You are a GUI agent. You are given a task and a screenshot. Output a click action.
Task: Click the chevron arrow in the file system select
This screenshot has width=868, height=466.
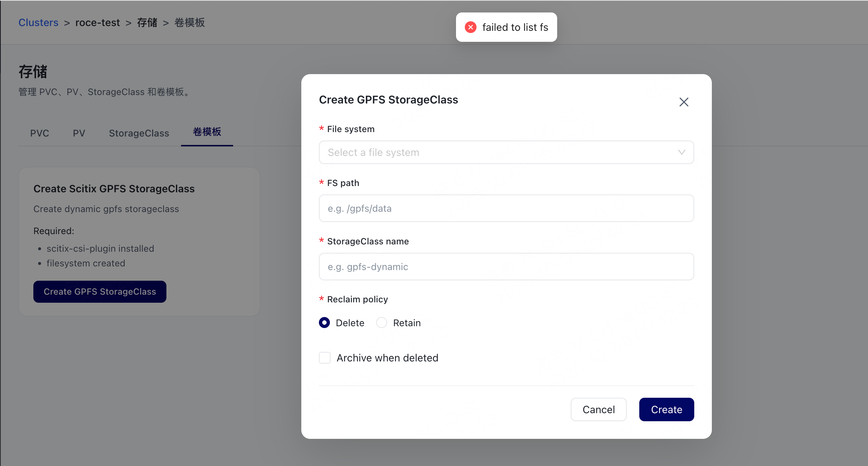[x=681, y=152]
